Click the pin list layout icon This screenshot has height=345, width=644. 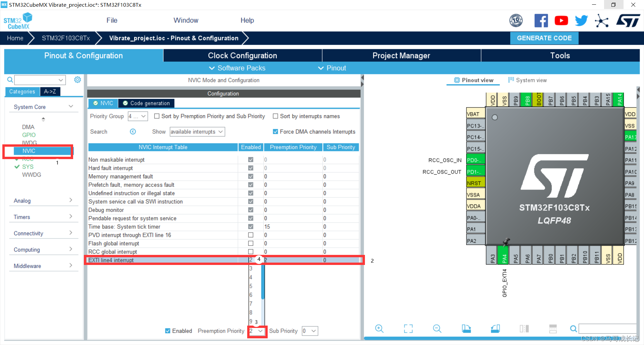[553, 329]
